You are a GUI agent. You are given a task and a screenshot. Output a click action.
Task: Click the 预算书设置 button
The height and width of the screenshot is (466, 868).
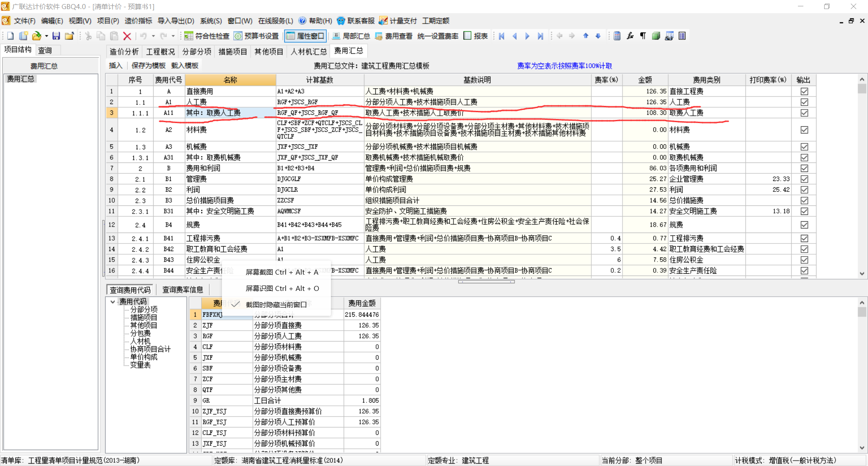click(255, 36)
